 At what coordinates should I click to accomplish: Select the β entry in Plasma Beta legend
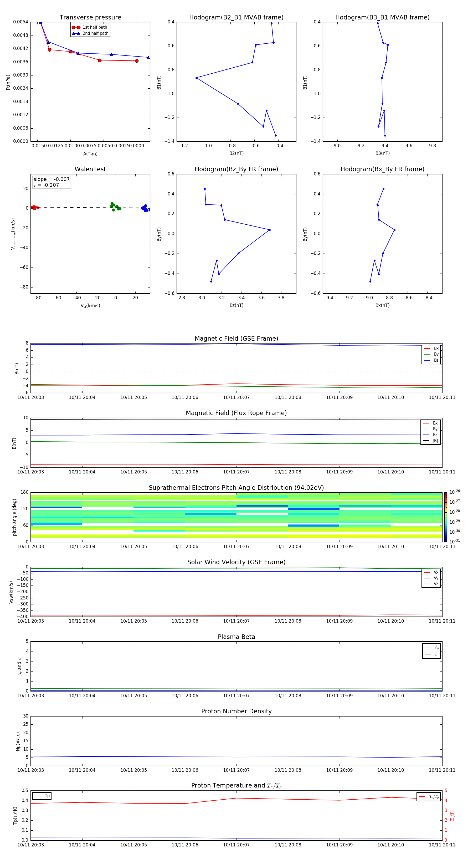(x=431, y=654)
